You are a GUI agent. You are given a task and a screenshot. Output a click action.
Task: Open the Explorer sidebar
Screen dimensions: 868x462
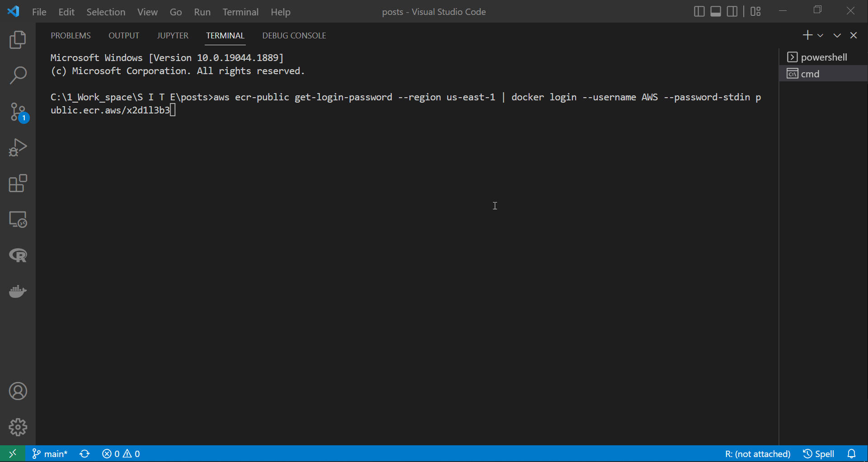(18, 40)
